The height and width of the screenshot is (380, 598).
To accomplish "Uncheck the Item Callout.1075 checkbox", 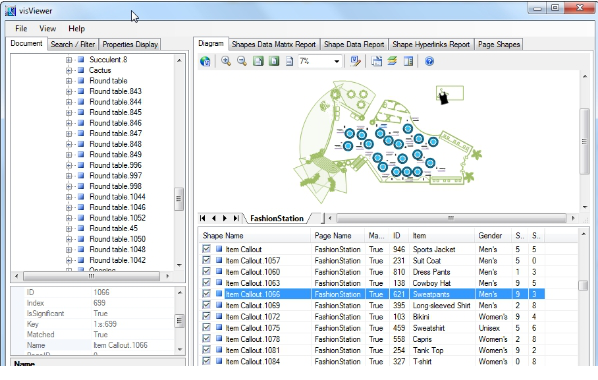I will tap(206, 327).
